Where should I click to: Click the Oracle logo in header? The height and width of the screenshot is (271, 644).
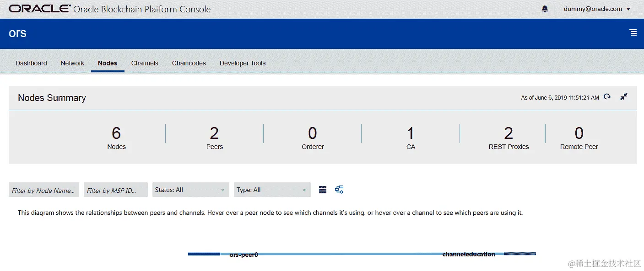(x=40, y=9)
